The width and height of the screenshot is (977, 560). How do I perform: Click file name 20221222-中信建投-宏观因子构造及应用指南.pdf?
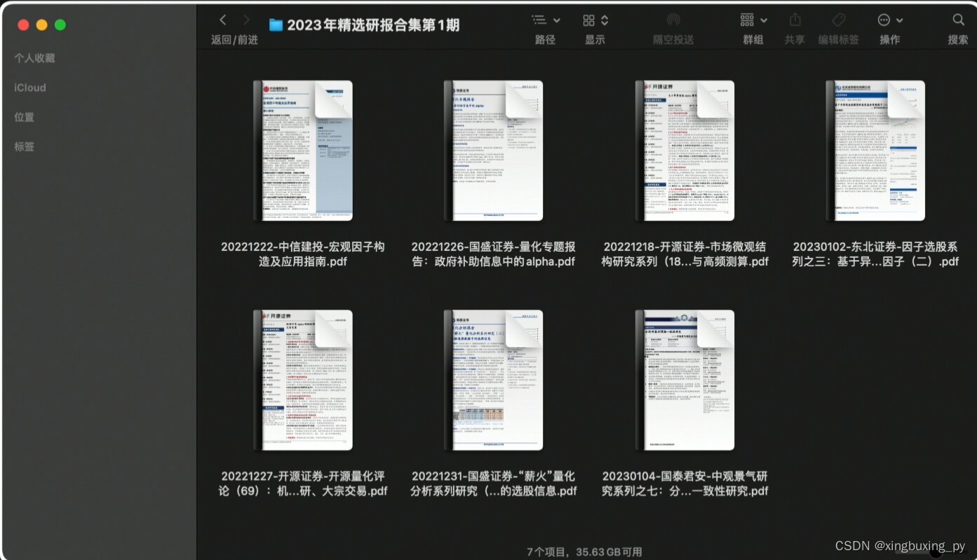303,254
